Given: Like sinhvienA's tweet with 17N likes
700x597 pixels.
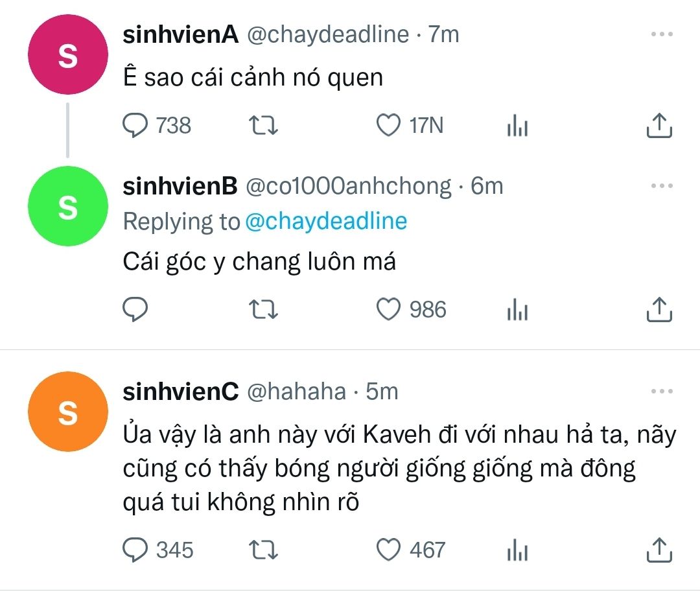Looking at the screenshot, I should (x=389, y=125).
